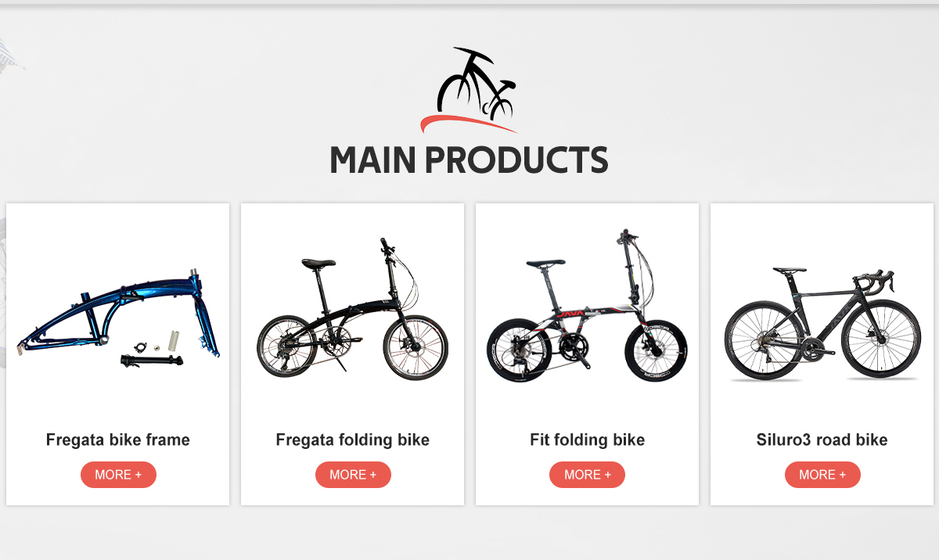Open the Fit folding bike title link
Viewport: 939px width, 560px height.
pos(587,440)
